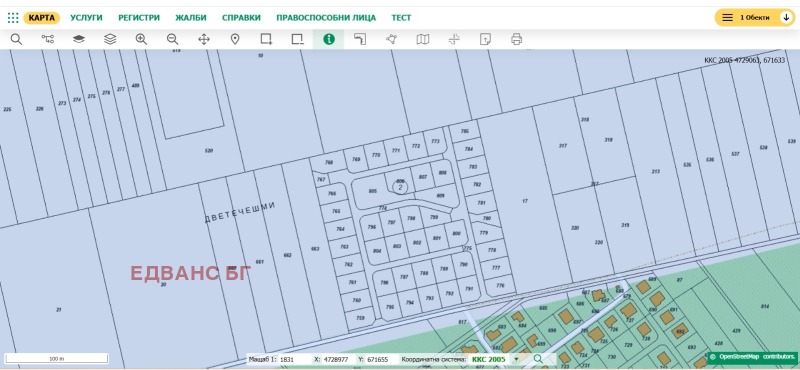Screen dimensions: 800x370
Task: Click parcel 535 on the map
Action: click(687, 164)
